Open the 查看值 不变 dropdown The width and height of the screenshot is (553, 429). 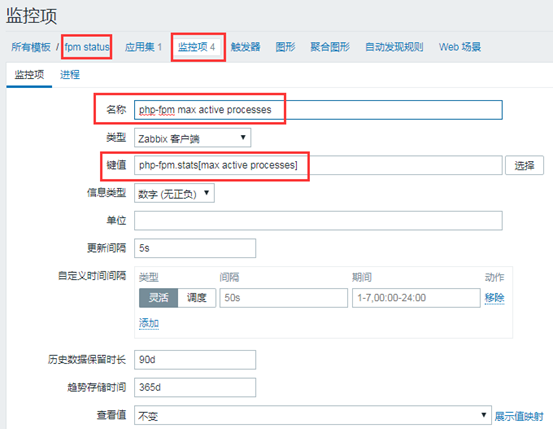pyautogui.click(x=313, y=415)
